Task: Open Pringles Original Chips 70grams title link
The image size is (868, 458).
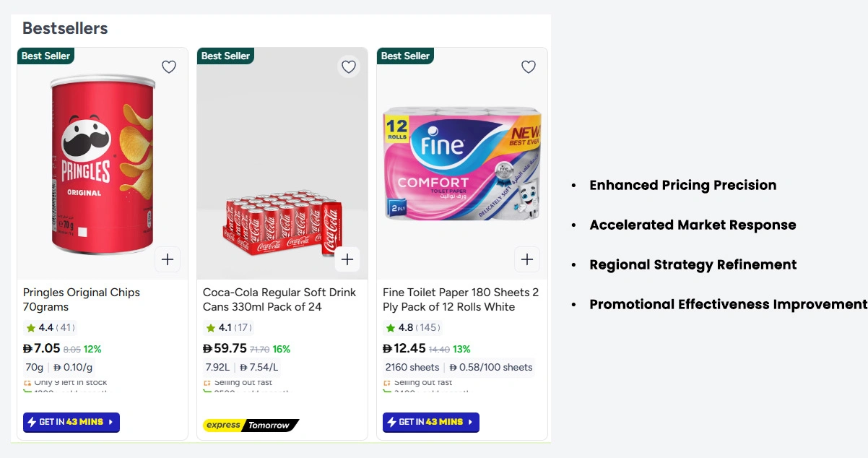Action: click(x=82, y=299)
